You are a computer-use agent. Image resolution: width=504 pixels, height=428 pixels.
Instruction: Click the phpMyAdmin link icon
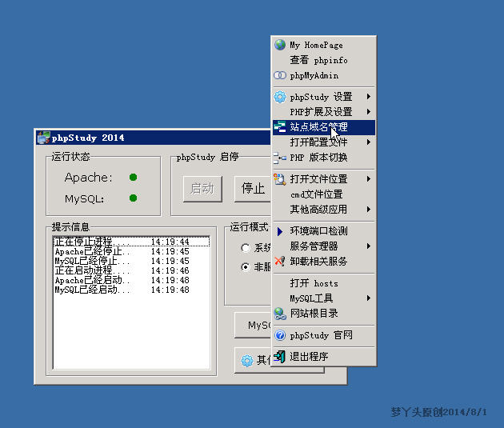coord(280,75)
